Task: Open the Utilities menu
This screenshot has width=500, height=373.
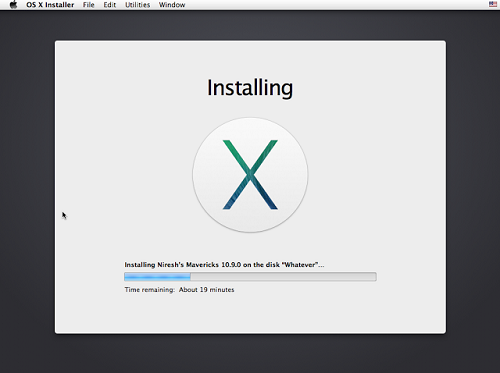Action: tap(137, 5)
